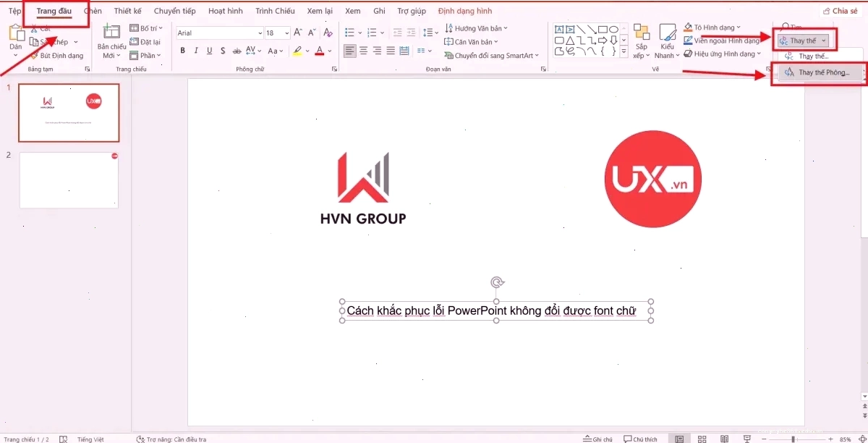Click the Underline formatting icon
The width and height of the screenshot is (868, 443).
point(210,51)
